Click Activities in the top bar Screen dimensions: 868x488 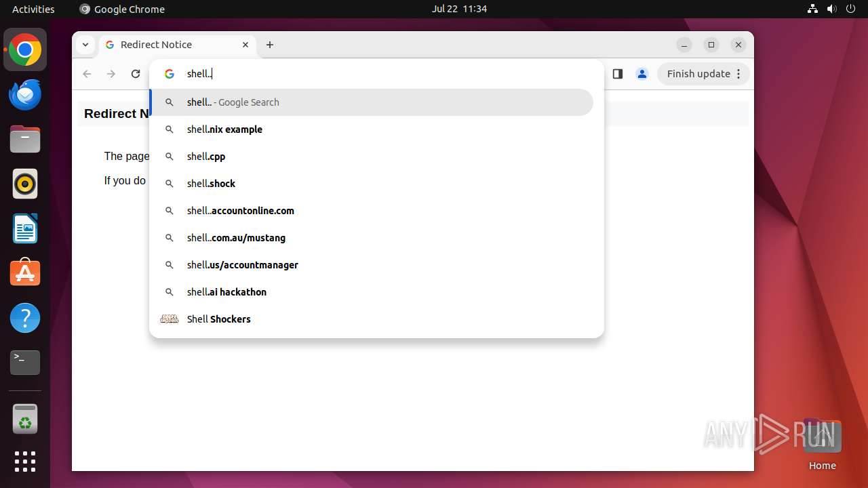point(33,9)
